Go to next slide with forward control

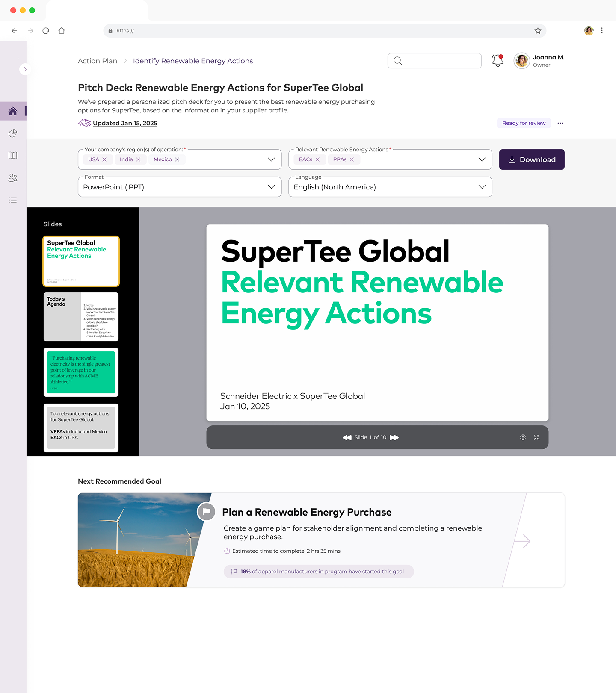pos(394,437)
